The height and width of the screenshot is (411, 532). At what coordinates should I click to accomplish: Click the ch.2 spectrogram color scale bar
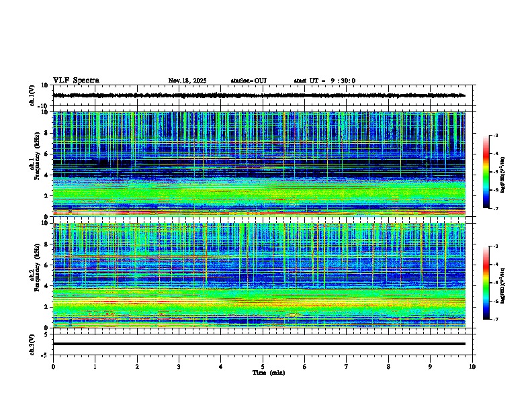pos(486,283)
